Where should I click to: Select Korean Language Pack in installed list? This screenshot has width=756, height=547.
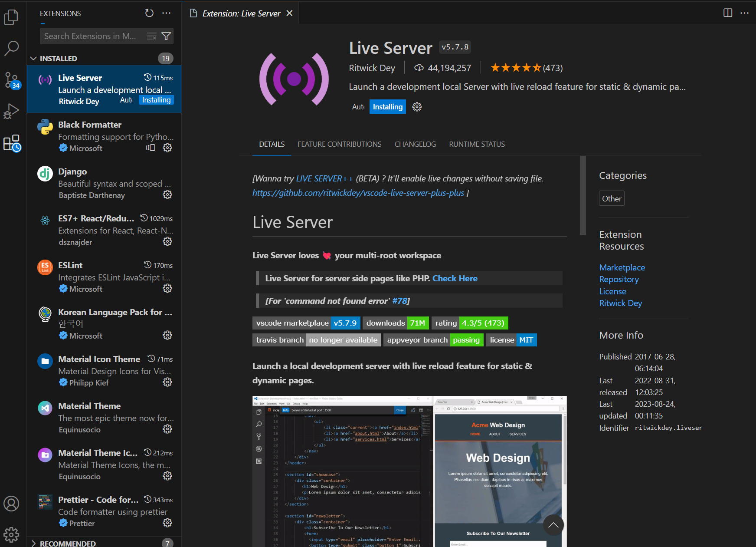104,323
